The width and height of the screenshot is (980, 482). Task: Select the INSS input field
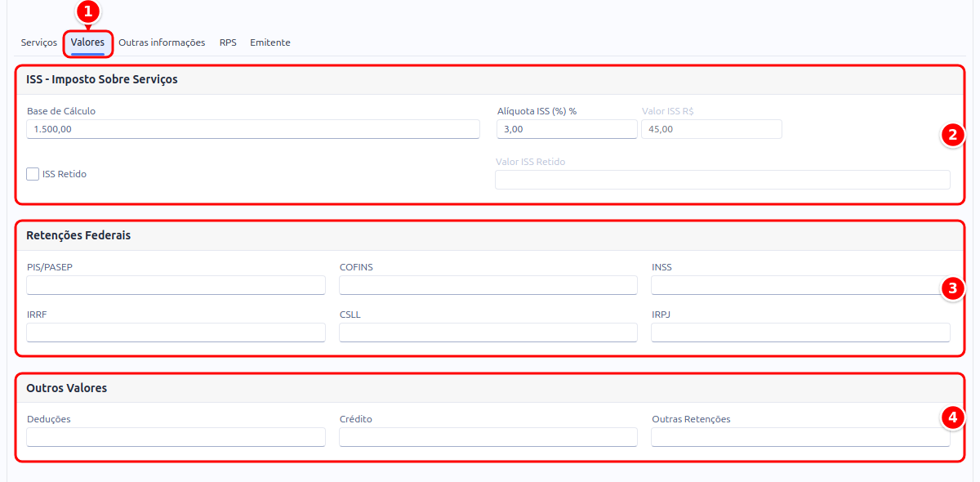pyautogui.click(x=800, y=285)
